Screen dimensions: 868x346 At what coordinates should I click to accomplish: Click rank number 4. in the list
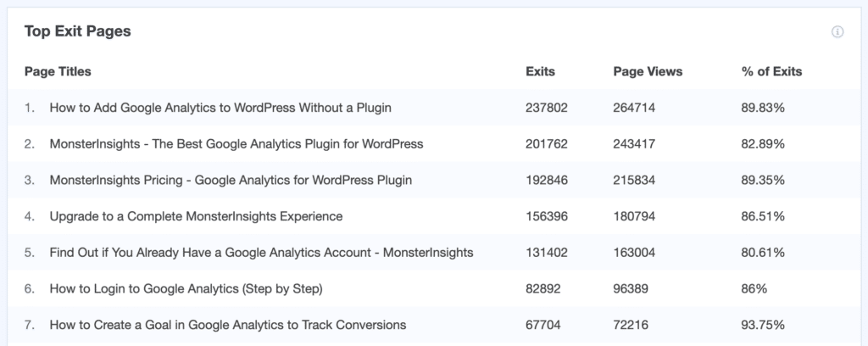tap(30, 216)
